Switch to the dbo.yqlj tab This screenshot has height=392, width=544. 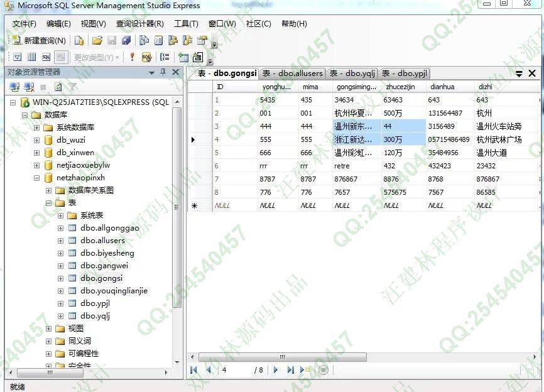click(x=352, y=73)
